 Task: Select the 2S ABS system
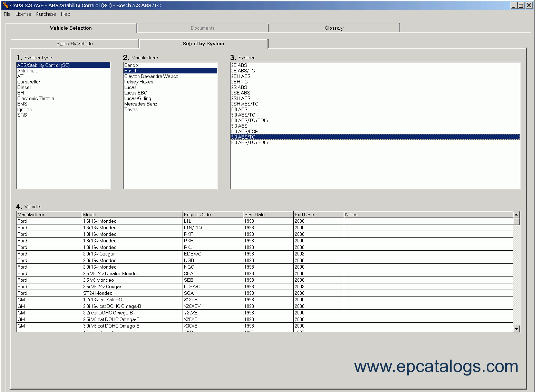tap(375, 87)
